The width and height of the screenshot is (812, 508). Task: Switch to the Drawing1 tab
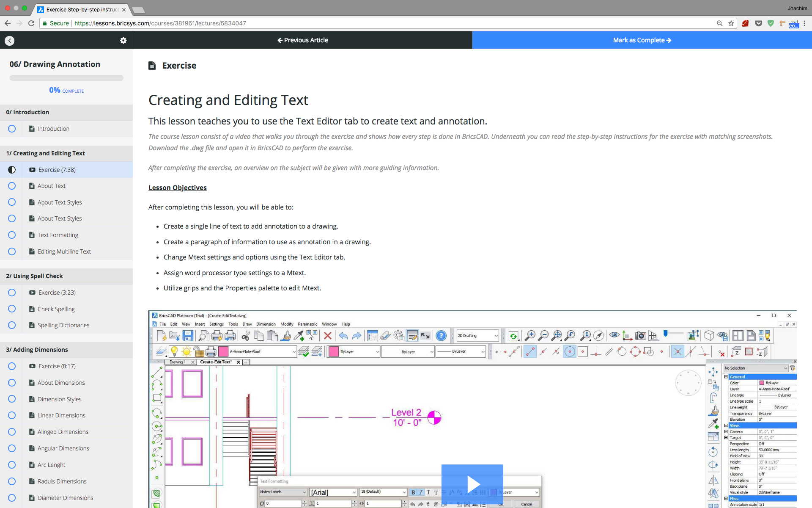click(177, 362)
